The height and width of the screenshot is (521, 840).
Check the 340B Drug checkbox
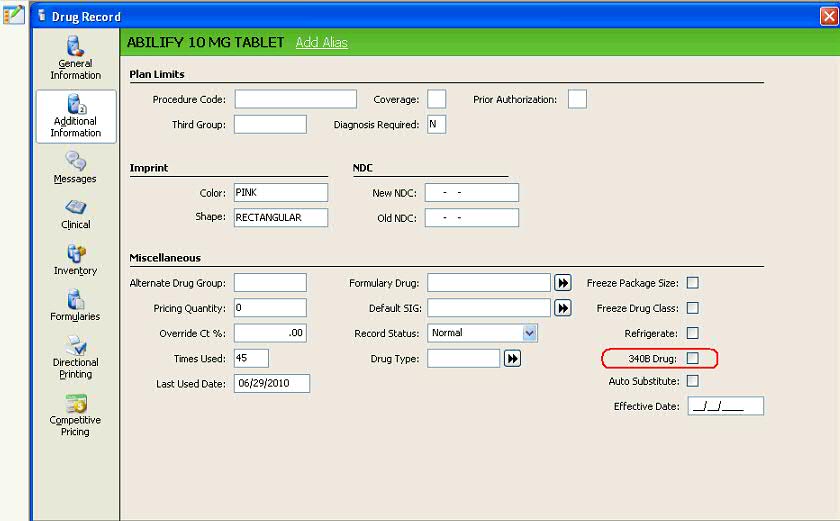click(693, 358)
